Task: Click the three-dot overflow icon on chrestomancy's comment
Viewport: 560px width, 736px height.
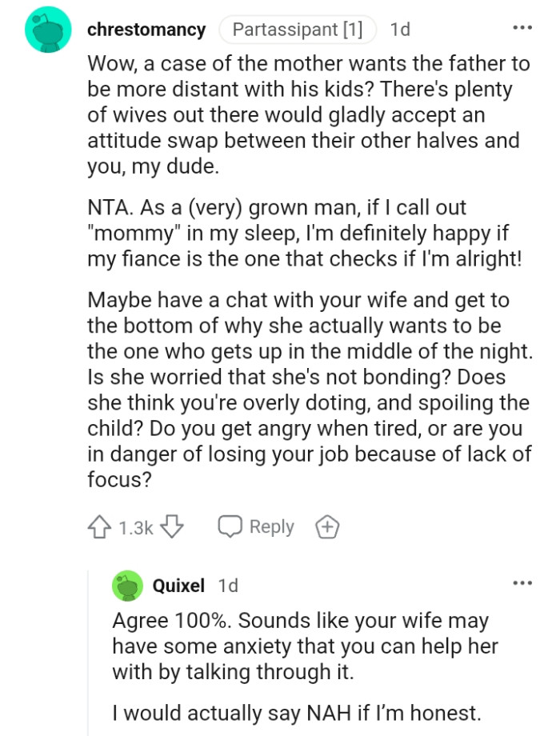Action: tap(522, 27)
